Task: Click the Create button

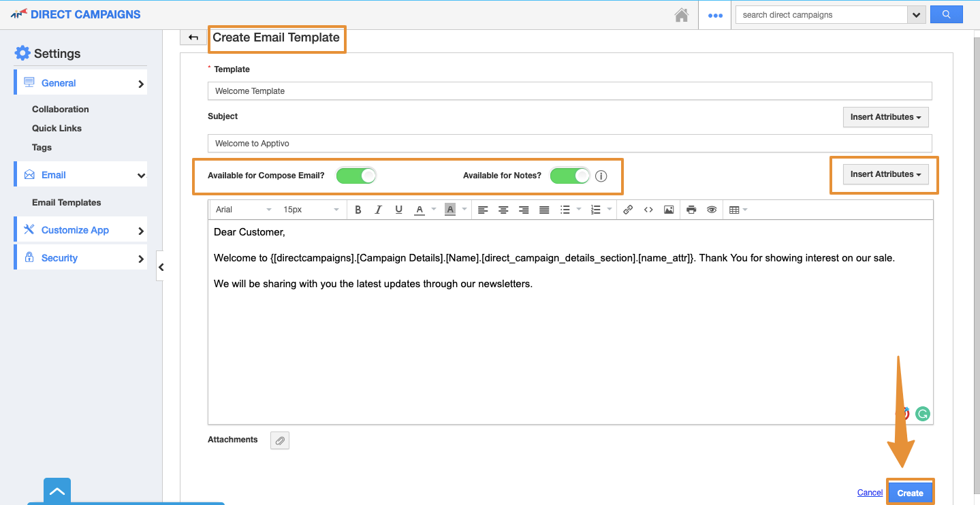Action: pyautogui.click(x=910, y=492)
